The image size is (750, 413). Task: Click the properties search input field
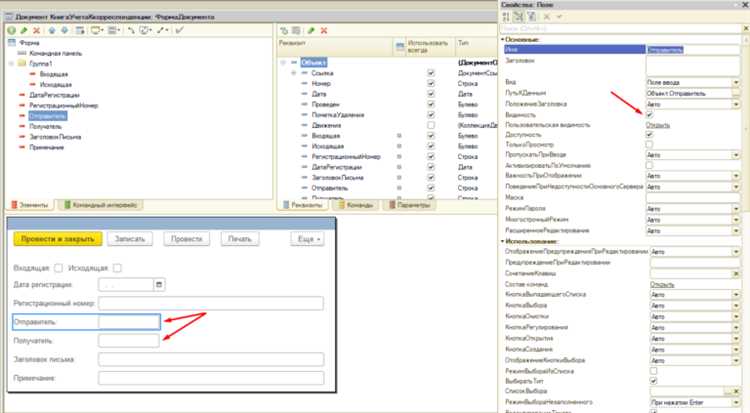pyautogui.click(x=621, y=29)
